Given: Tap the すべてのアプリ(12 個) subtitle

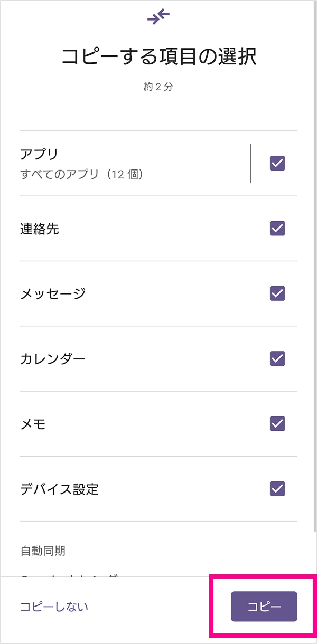Looking at the screenshot, I should coord(82,174).
